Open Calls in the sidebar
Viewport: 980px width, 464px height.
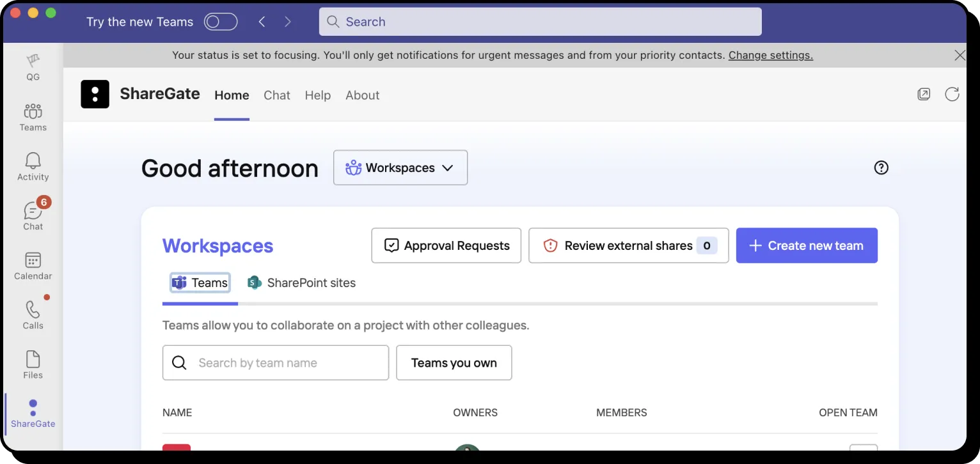click(33, 315)
